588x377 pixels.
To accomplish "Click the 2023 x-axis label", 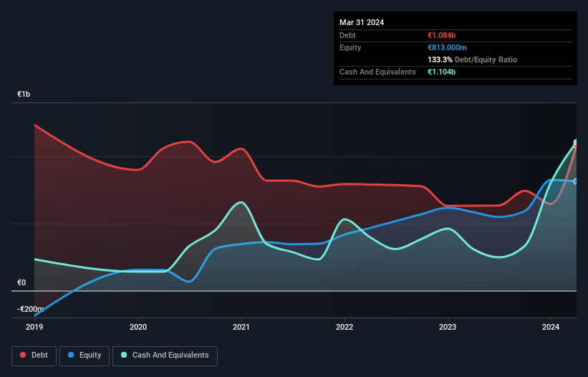I will (x=448, y=327).
